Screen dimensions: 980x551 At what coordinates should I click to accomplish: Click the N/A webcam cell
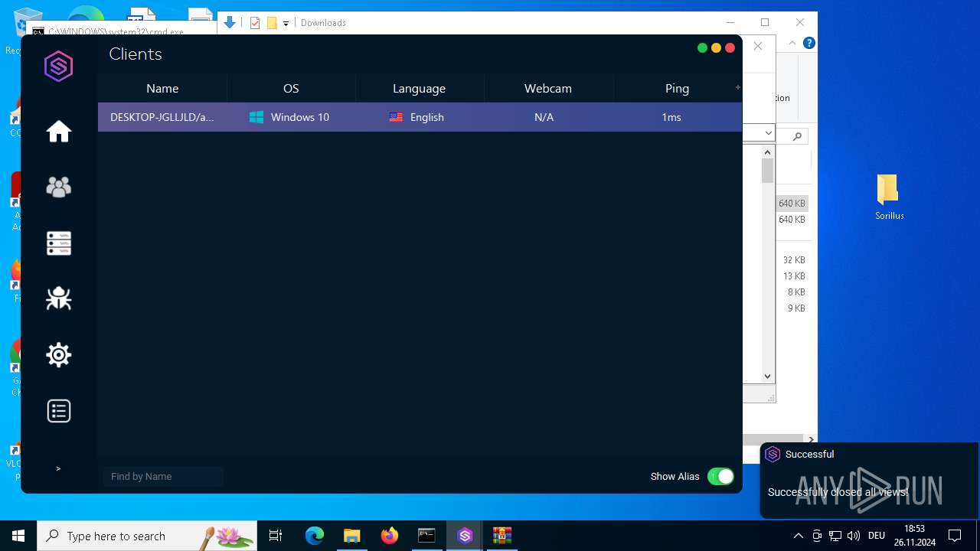coord(544,117)
